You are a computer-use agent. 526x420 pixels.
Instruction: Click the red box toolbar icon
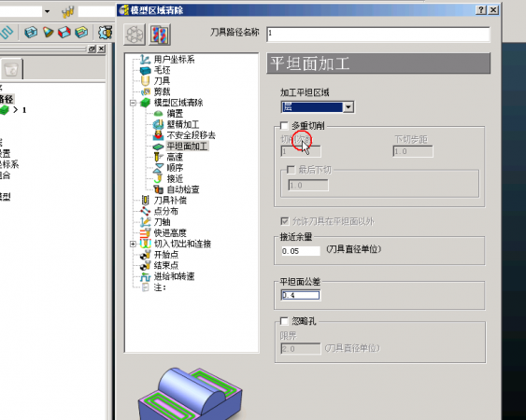[x=64, y=32]
